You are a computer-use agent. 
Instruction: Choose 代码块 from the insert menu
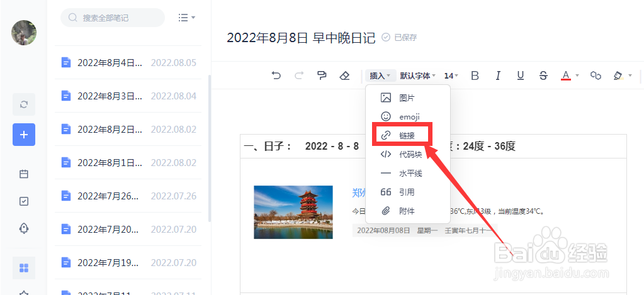[x=408, y=155]
